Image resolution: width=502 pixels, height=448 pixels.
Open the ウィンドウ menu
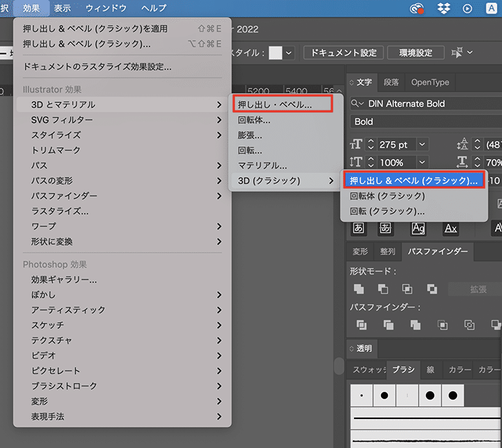[x=106, y=8]
